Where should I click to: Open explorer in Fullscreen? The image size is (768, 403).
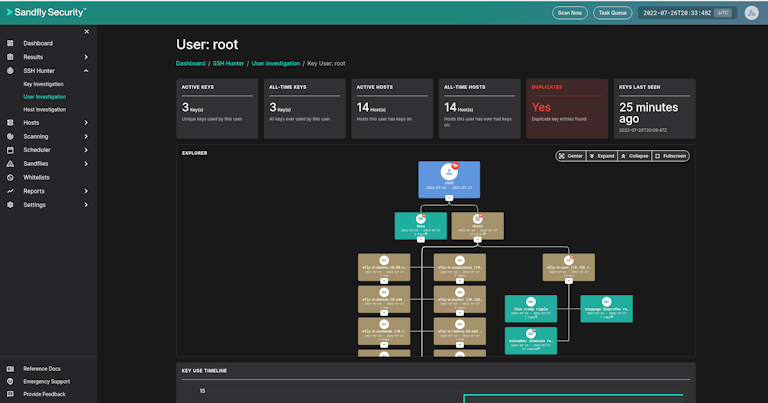671,156
